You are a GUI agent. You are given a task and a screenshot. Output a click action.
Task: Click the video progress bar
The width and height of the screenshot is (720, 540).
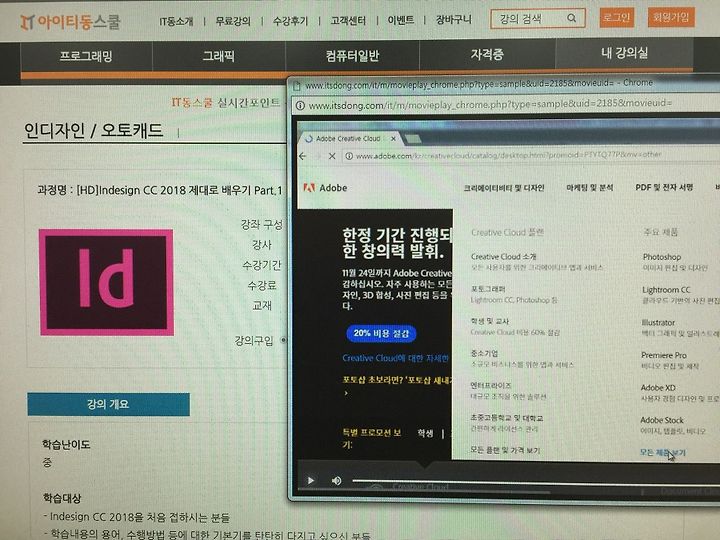click(x=535, y=482)
